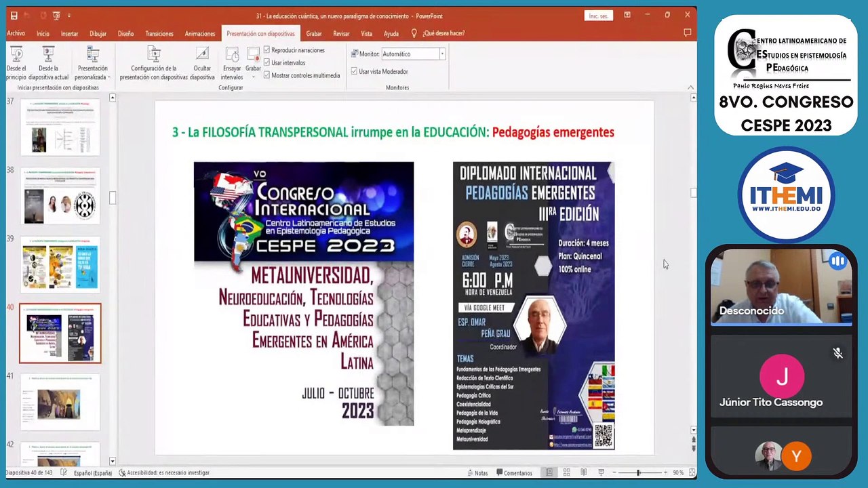Collapse the ribbon with the chevron
The width and height of the screenshot is (868, 488).
click(x=690, y=87)
